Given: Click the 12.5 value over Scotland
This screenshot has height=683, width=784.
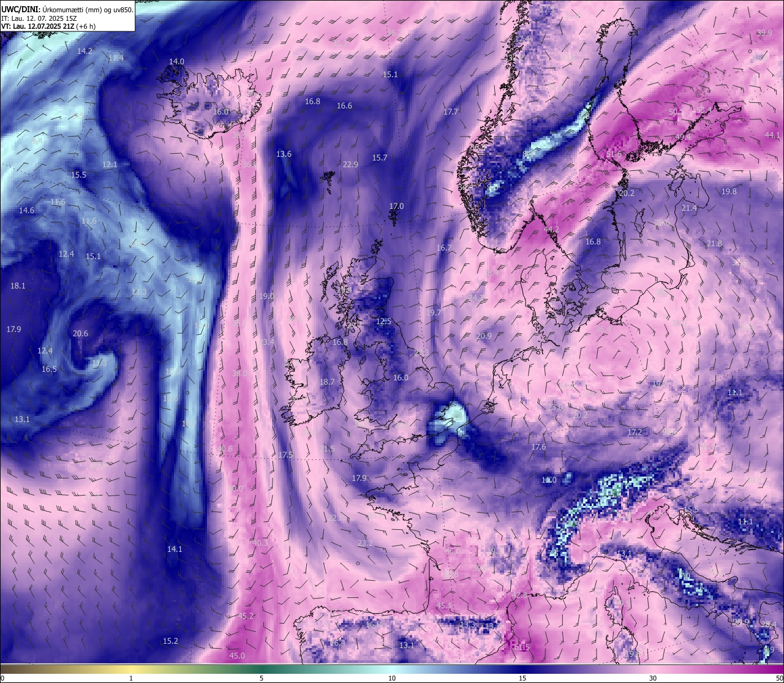Looking at the screenshot, I should [x=383, y=321].
